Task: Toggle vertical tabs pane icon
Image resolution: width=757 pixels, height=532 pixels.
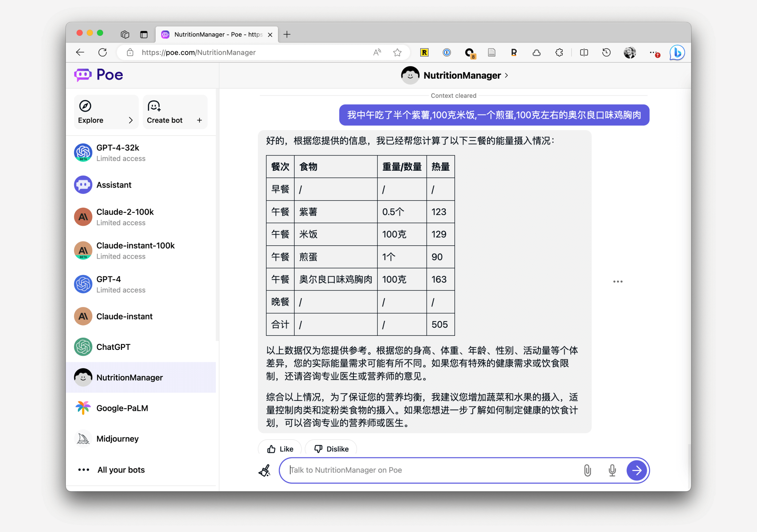Action: tap(144, 35)
